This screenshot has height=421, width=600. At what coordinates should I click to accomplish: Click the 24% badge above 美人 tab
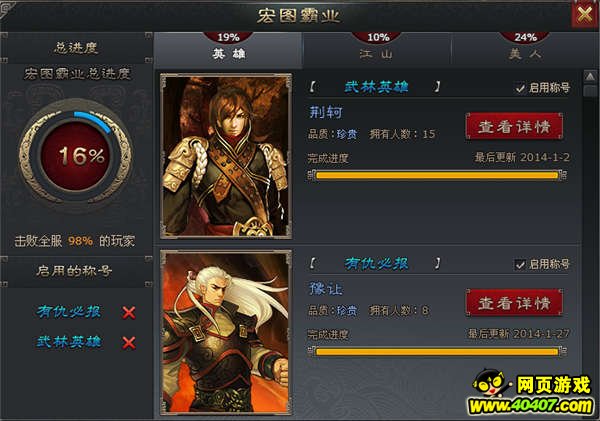[x=525, y=38]
